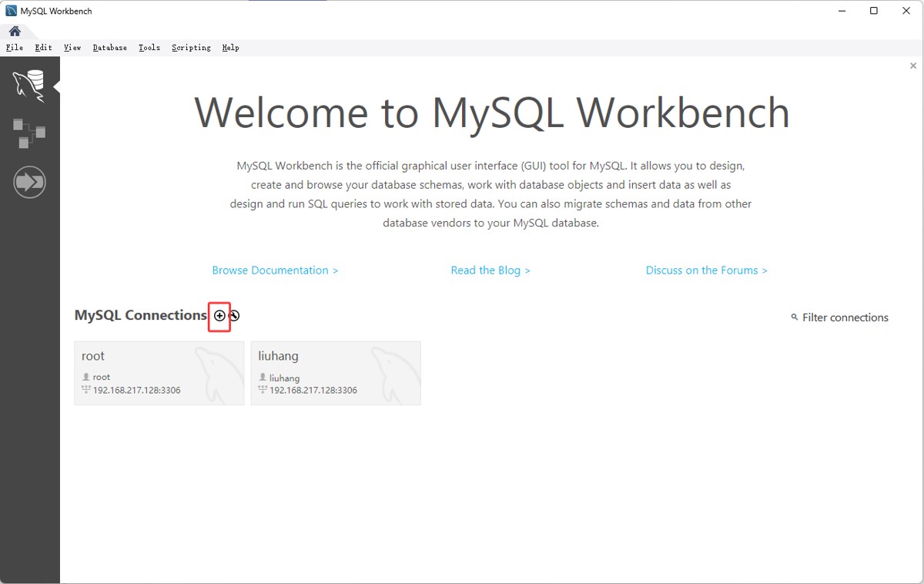The height and width of the screenshot is (584, 924).
Task: Open Manage Connections wrench icon
Action: point(234,316)
